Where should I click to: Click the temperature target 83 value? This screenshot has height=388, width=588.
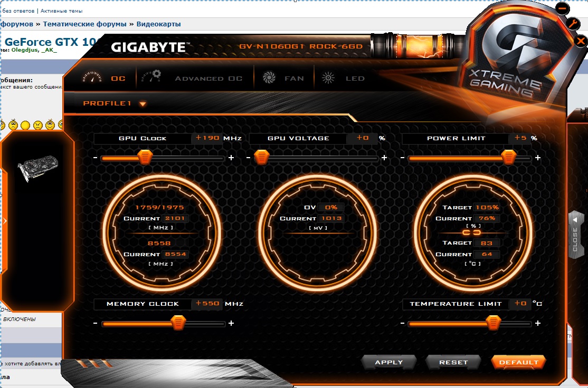coord(487,242)
